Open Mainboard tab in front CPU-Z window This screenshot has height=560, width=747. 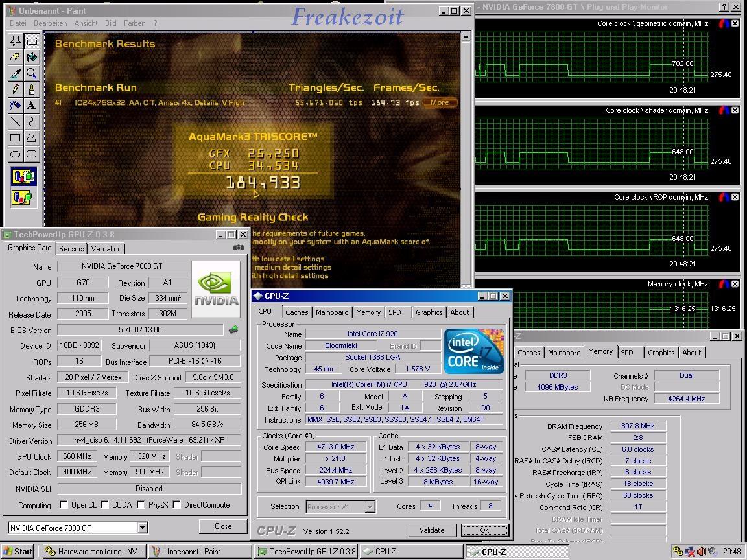pyautogui.click(x=332, y=312)
